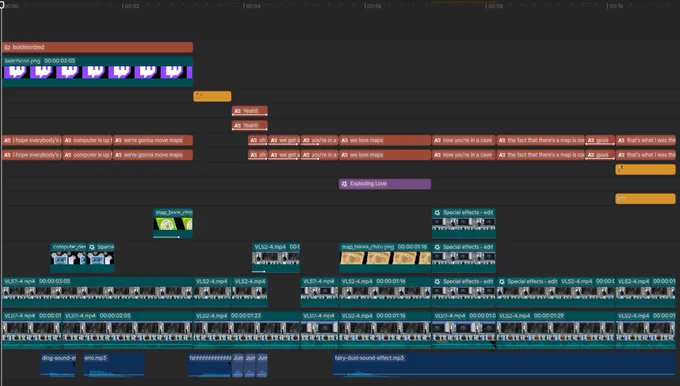Select the map_takwa_rhino.png clip
This screenshot has height=386, width=680.
(x=385, y=258)
